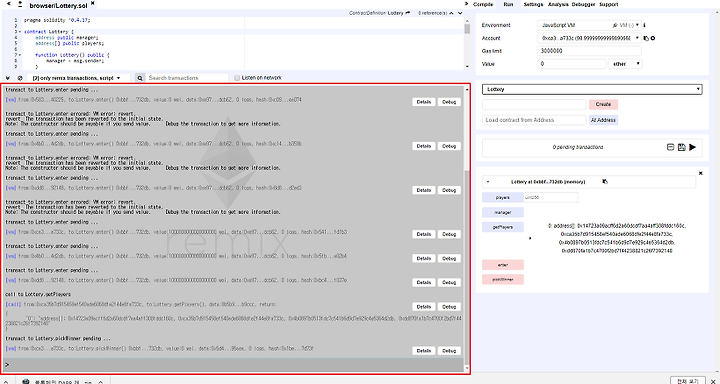
Task: Open the only remix transactions, script filter dropdown
Action: tap(78, 78)
